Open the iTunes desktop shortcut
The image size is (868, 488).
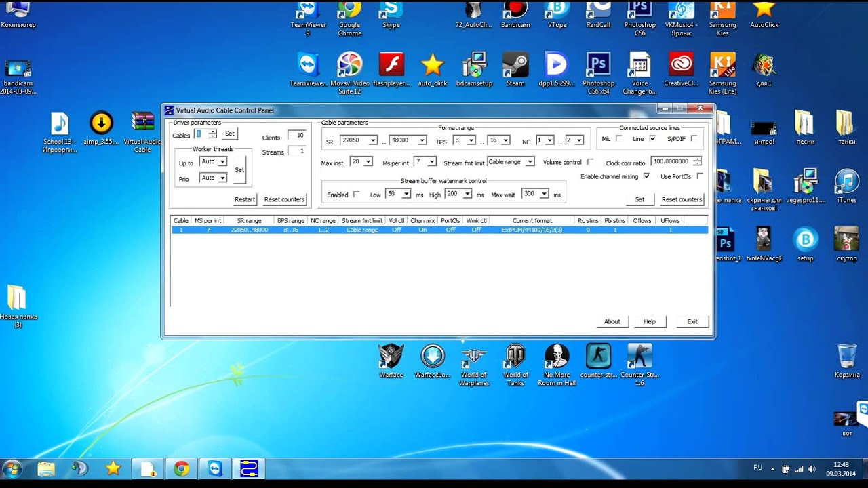click(x=847, y=186)
